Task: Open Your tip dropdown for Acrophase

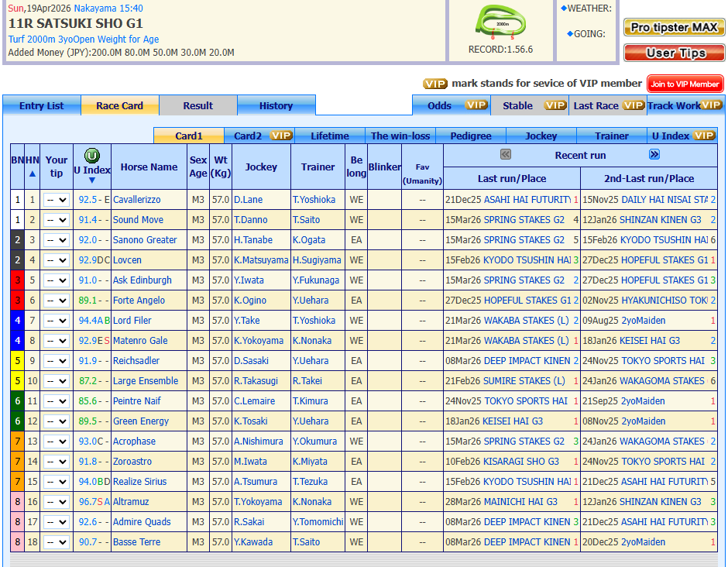Action: (57, 442)
